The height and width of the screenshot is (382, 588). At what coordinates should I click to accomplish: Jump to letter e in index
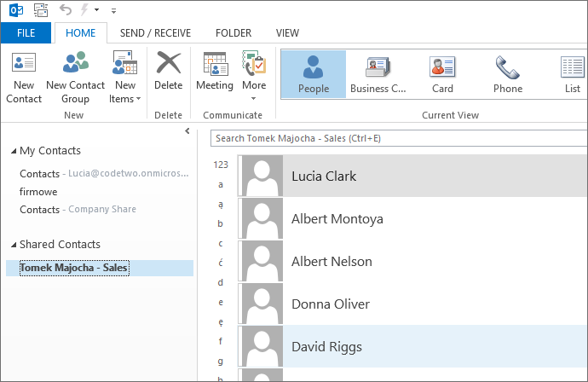pos(221,303)
